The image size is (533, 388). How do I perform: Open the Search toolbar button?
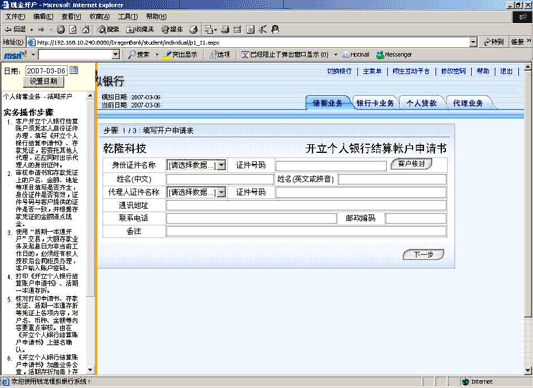coord(108,30)
